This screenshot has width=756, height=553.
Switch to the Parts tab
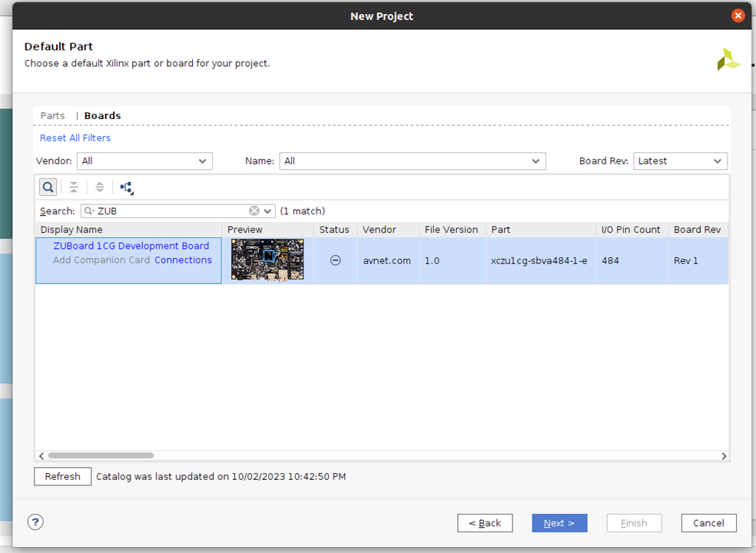point(53,116)
